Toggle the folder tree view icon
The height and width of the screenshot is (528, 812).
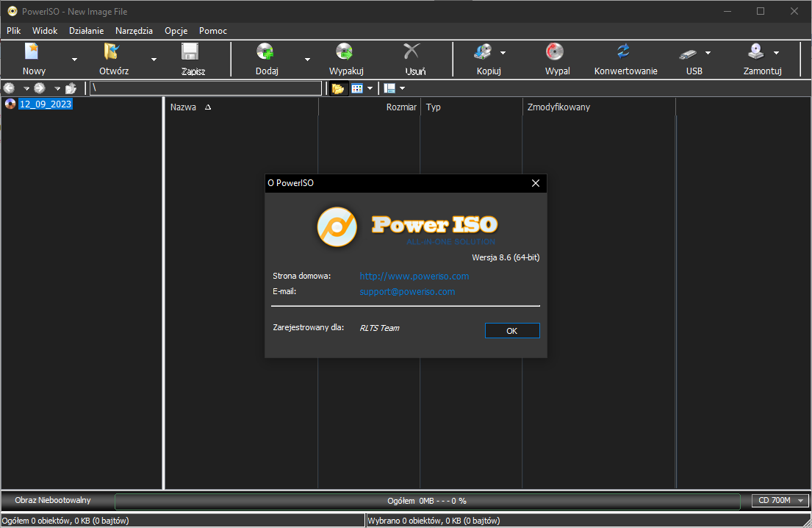[338, 88]
